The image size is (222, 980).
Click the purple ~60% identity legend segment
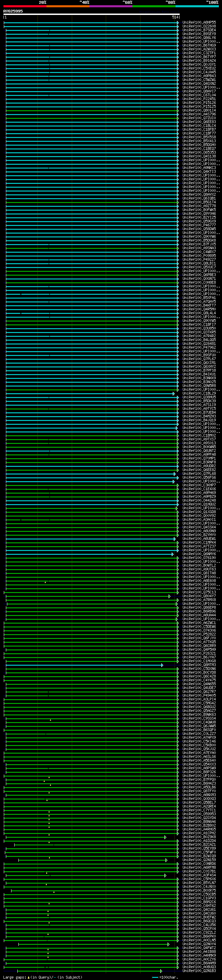[x=111, y=7]
